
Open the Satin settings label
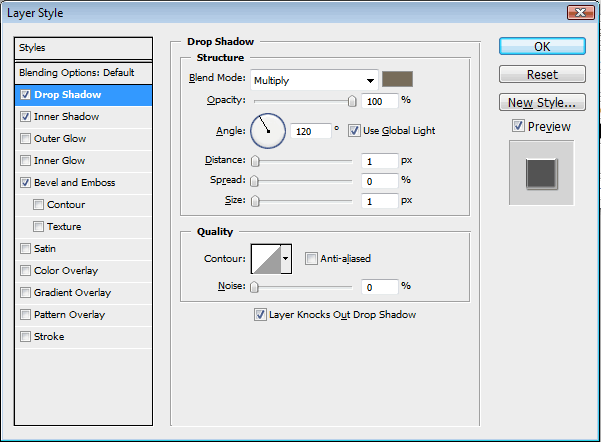pos(45,248)
